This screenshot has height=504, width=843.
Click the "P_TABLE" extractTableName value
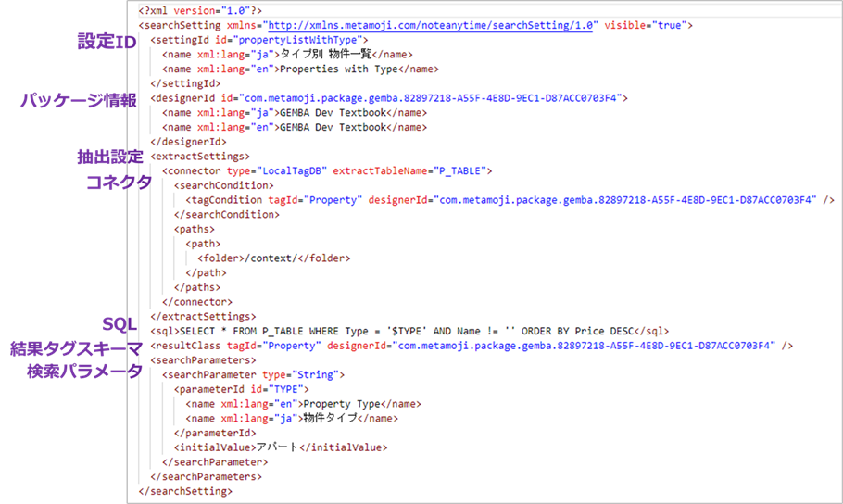pyautogui.click(x=462, y=170)
